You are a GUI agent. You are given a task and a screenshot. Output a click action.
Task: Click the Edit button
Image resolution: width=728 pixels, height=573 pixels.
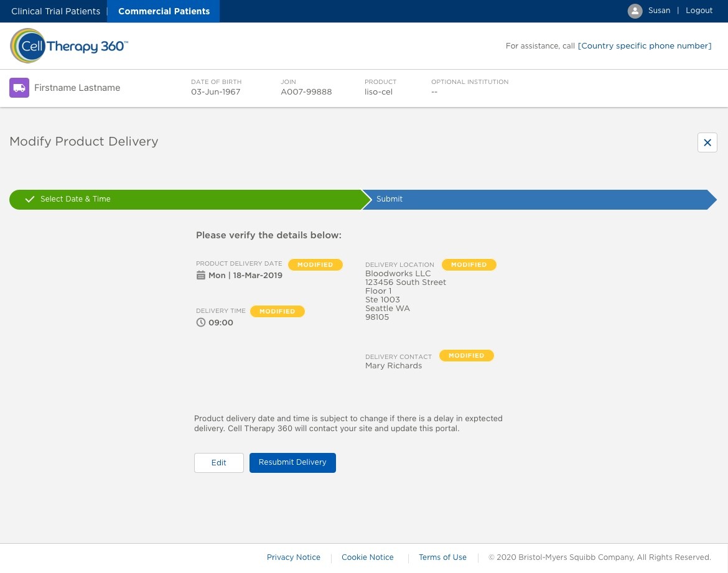218,463
